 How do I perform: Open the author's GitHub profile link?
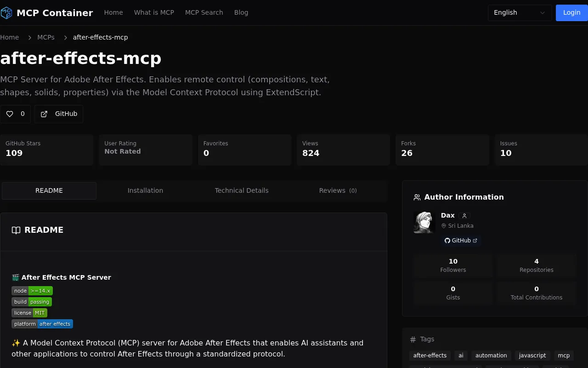pyautogui.click(x=461, y=241)
